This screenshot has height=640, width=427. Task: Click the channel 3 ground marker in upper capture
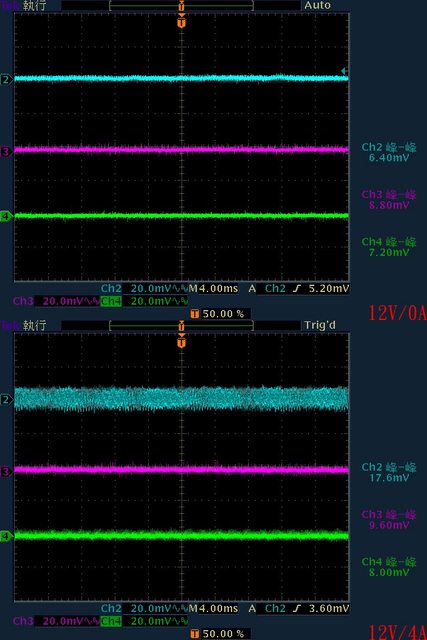pos(6,152)
